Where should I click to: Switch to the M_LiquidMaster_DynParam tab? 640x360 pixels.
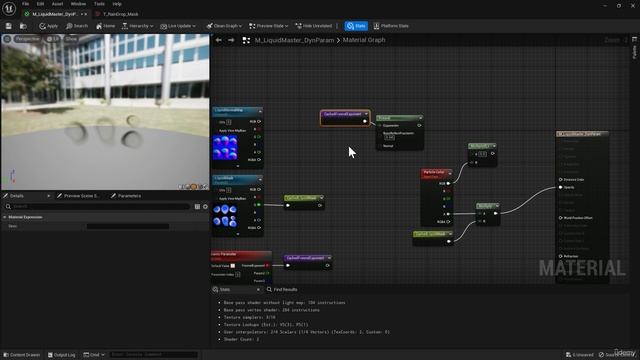pyautogui.click(x=55, y=14)
